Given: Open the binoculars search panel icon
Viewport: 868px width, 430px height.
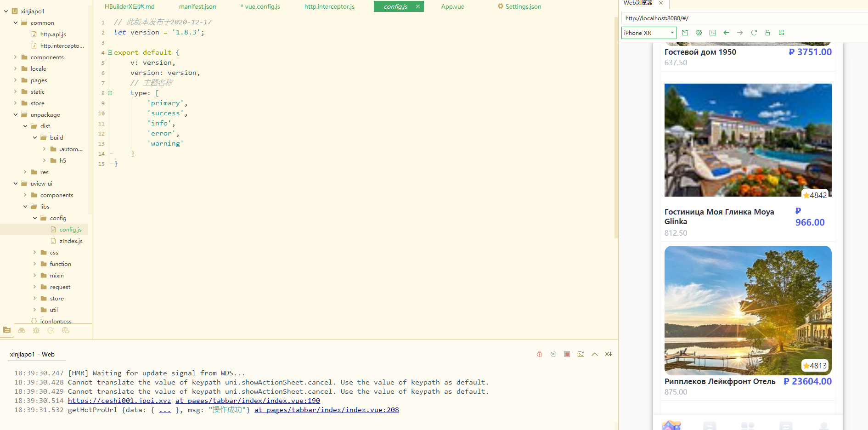Looking at the screenshot, I should click(x=22, y=330).
